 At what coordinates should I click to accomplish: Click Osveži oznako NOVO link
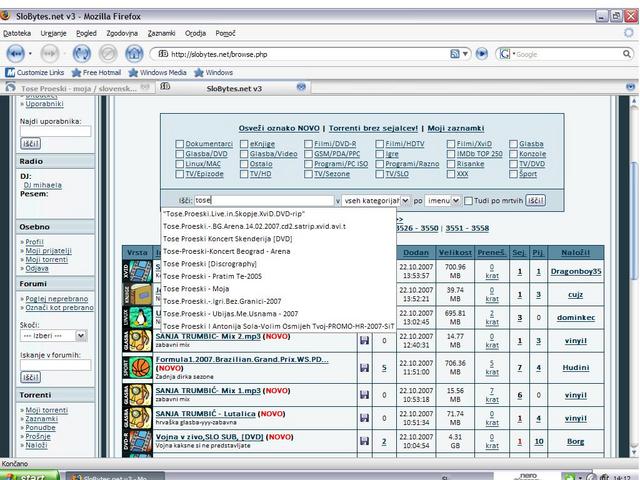click(x=279, y=128)
